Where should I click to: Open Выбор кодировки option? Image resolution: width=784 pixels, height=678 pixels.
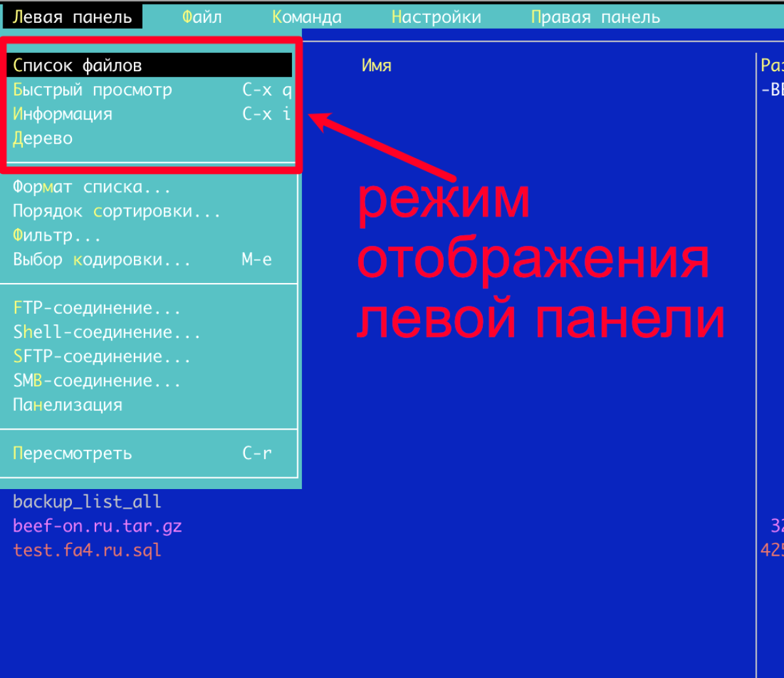[101, 260]
